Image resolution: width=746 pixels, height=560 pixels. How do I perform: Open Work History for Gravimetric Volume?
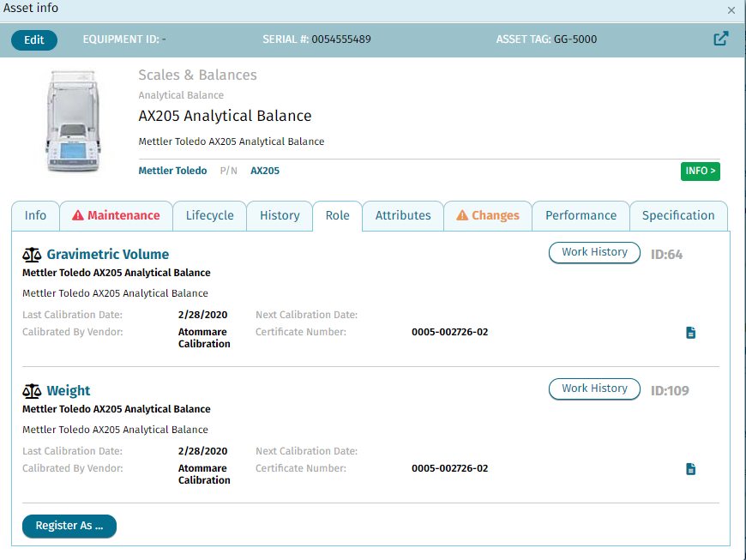click(x=595, y=252)
